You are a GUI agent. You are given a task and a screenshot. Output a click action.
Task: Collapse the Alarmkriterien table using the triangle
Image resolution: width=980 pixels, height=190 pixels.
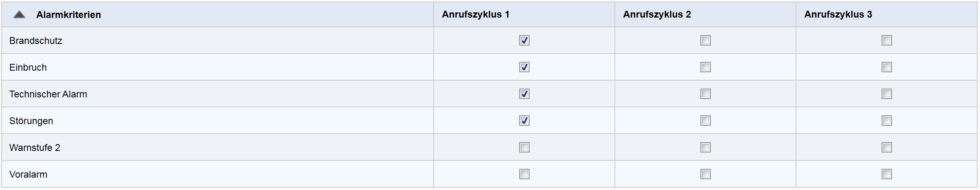tap(19, 15)
